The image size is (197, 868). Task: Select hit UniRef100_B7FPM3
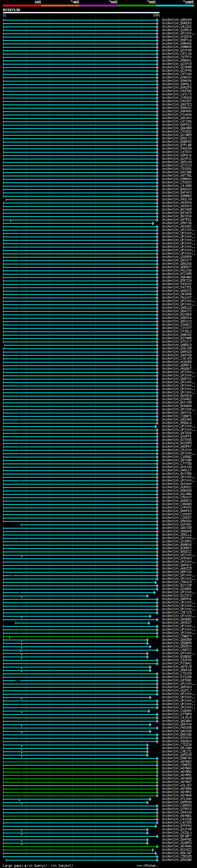[x=177, y=826]
